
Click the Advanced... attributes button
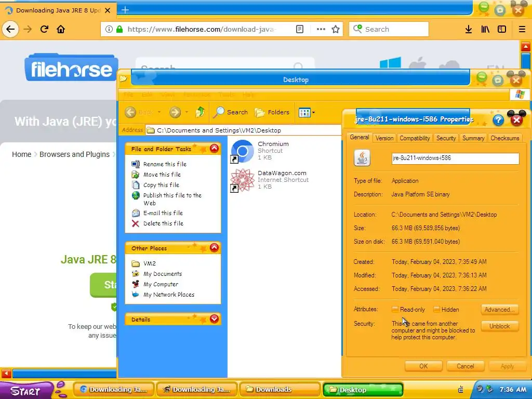[499, 310]
